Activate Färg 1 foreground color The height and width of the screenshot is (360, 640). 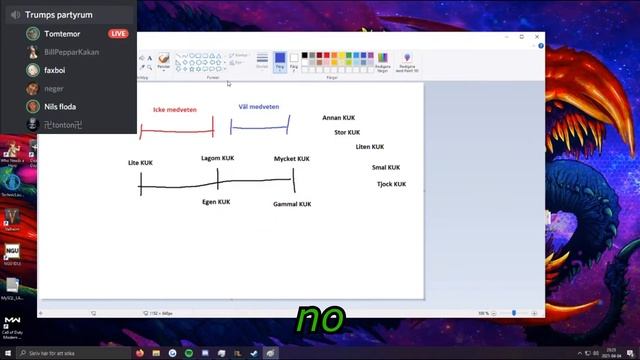point(280,62)
